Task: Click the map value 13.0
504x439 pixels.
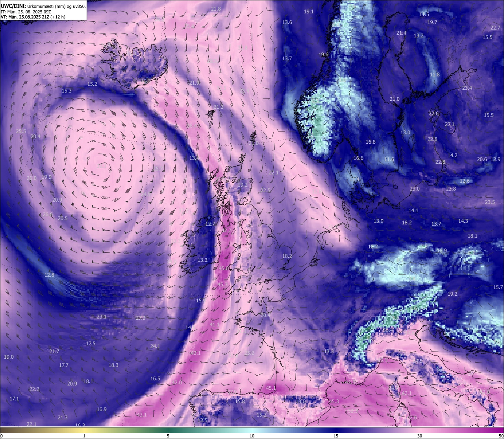Action: [x=405, y=133]
